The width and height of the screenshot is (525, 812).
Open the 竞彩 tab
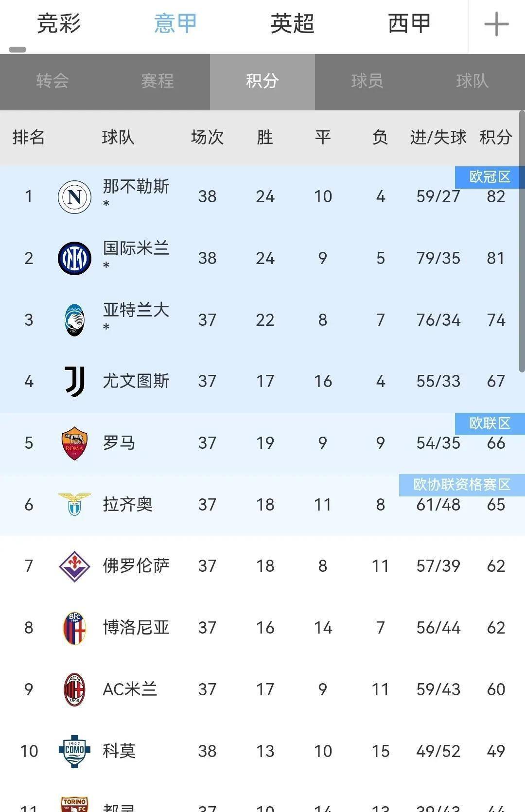(59, 24)
